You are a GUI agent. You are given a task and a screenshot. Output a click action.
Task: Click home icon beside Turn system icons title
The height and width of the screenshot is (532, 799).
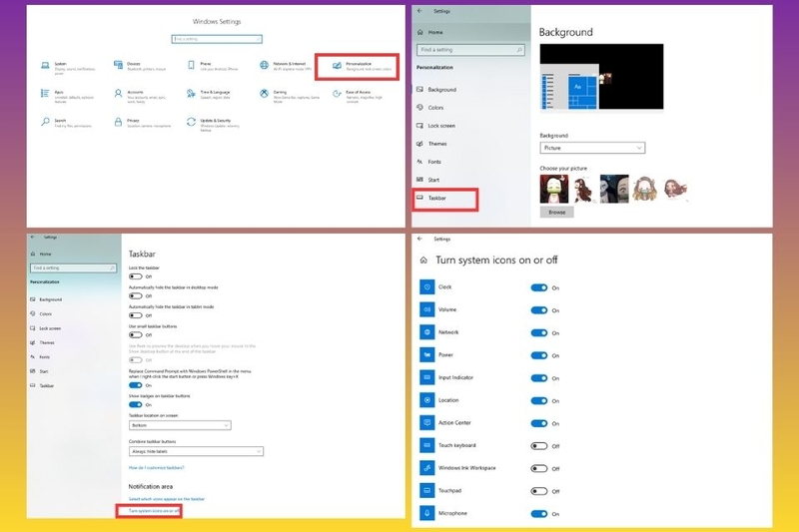click(x=423, y=261)
